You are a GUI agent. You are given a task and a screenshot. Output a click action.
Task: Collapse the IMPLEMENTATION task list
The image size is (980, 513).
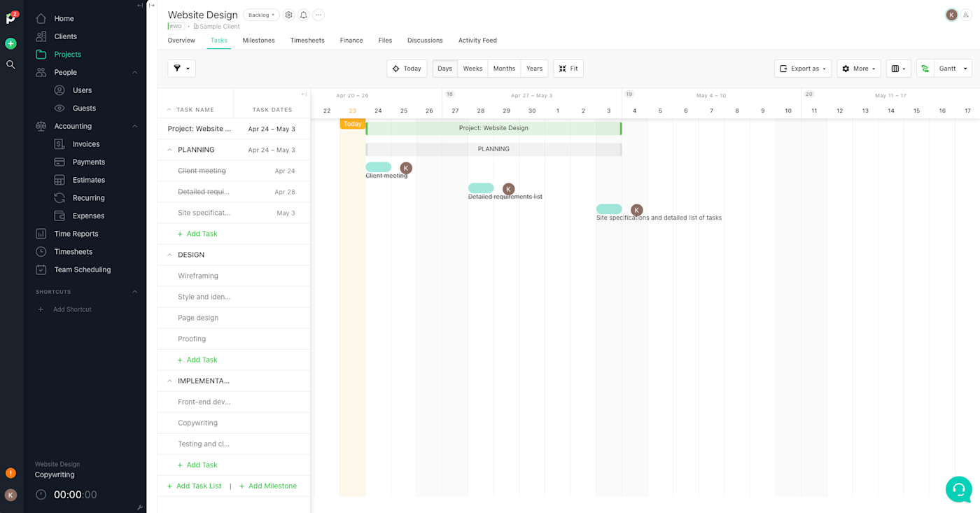(169, 381)
